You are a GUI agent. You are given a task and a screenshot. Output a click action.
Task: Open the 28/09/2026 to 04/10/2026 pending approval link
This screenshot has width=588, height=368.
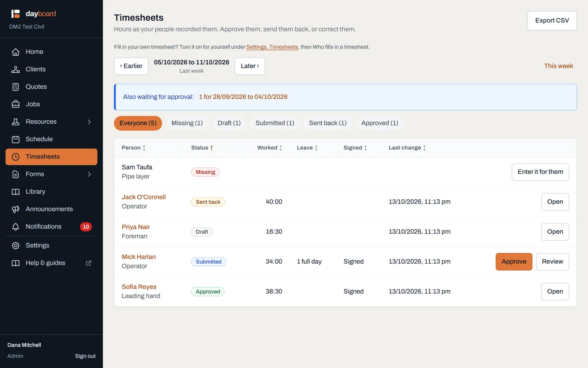point(243,97)
